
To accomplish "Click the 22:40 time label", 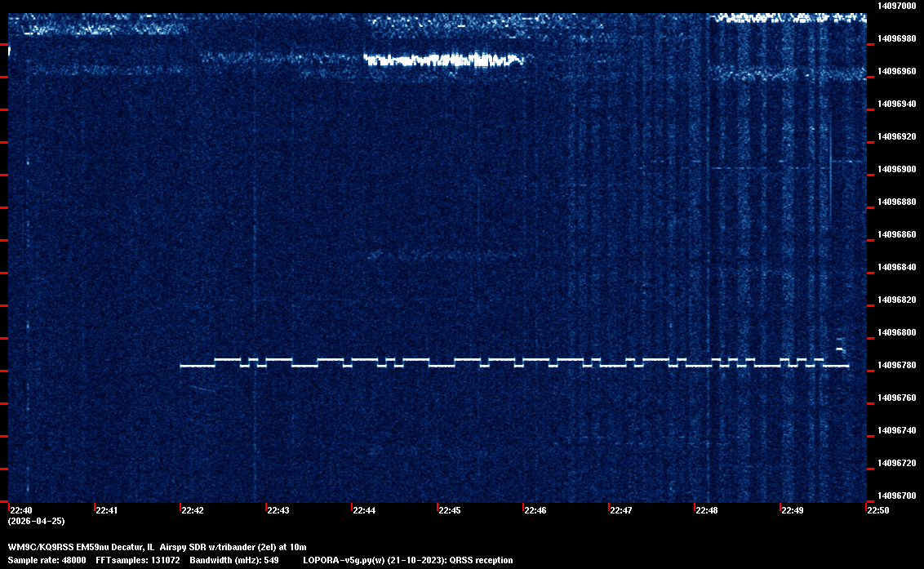I will (x=21, y=511).
